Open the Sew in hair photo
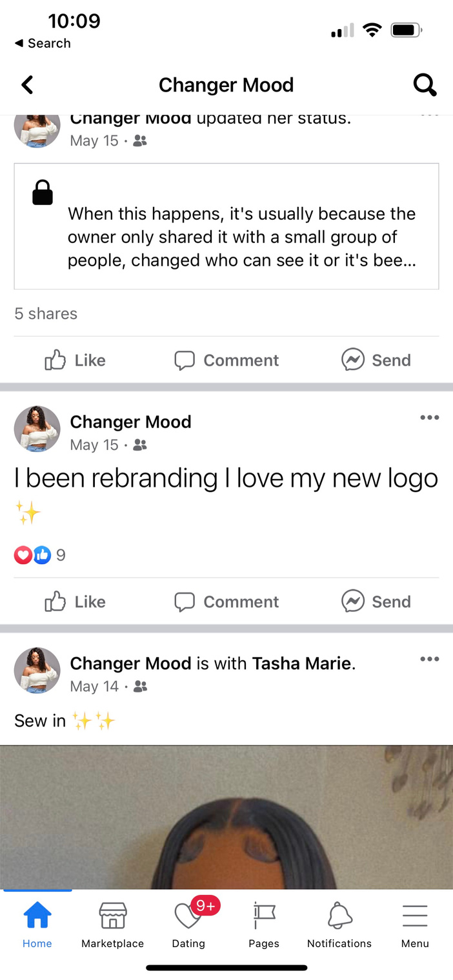The height and width of the screenshot is (980, 453). click(x=226, y=818)
